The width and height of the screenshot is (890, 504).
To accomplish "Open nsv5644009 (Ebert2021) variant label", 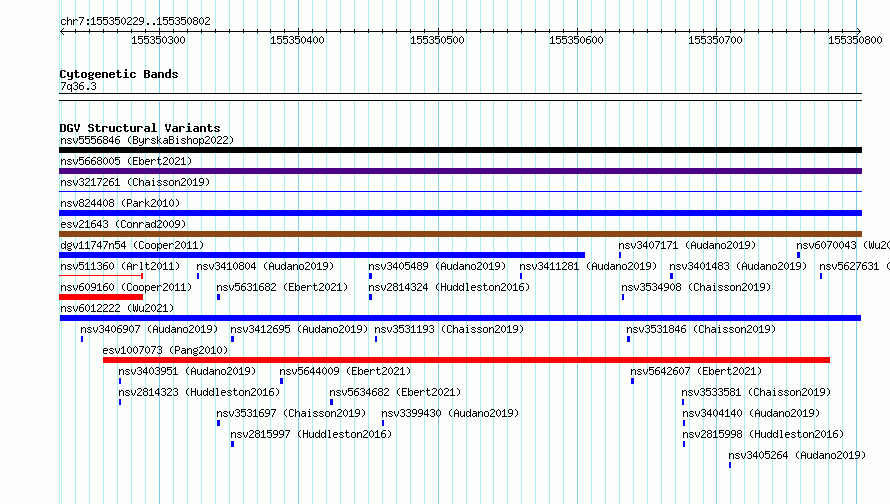I will pos(345,371).
